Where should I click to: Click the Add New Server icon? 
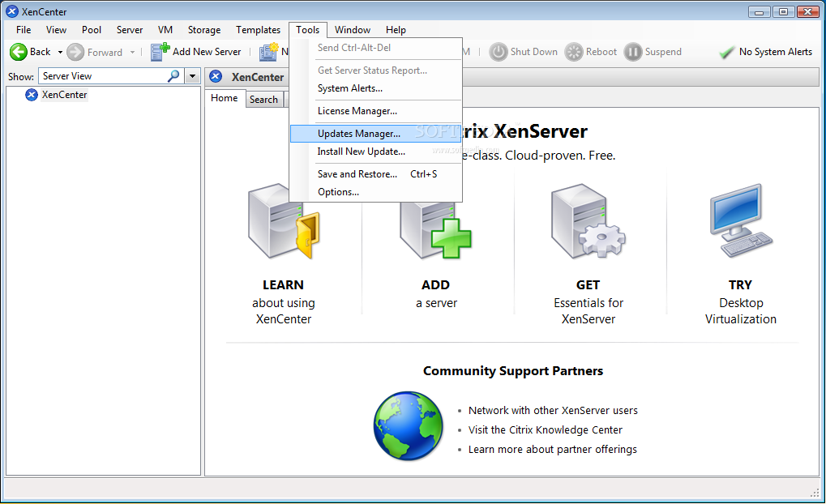[160, 52]
